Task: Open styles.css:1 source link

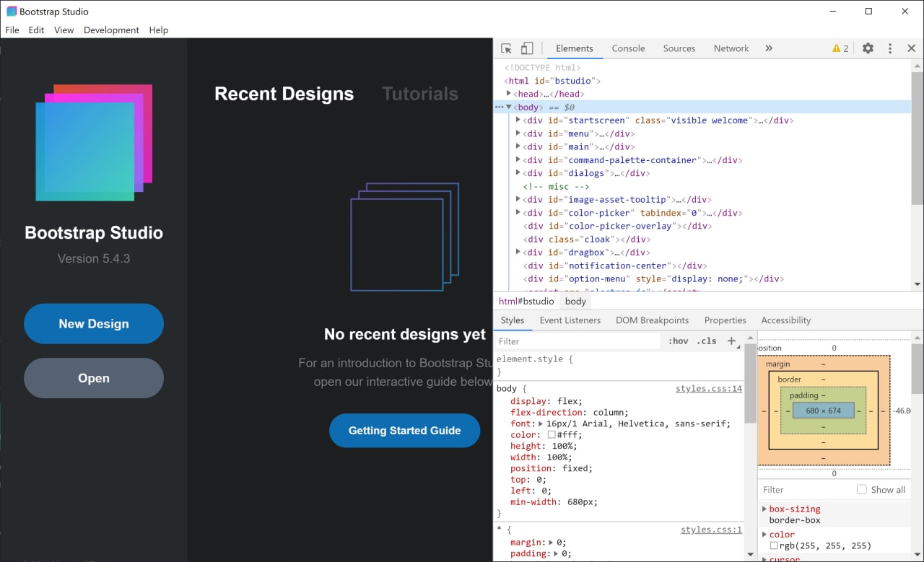Action: click(x=711, y=530)
